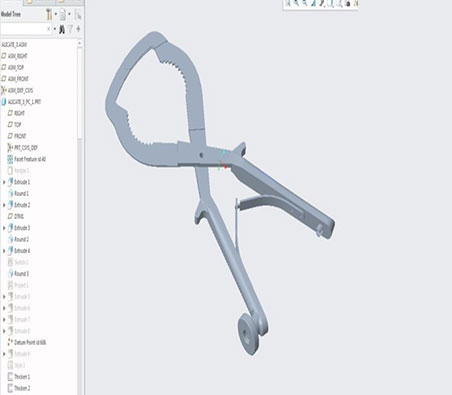This screenshot has height=395, width=452.
Task: Click the dark shading icon in graphics toolbar
Action: coord(348,3)
